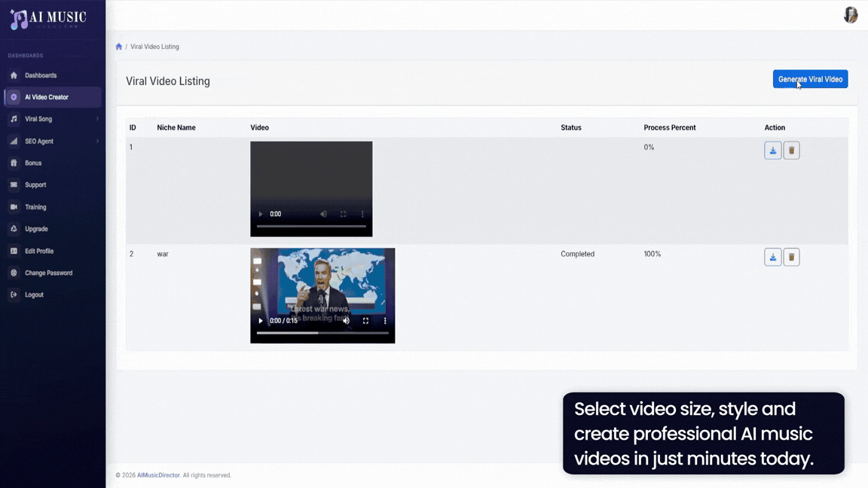868x488 pixels.
Task: Click the Edit Profile icon
Action: pos(14,251)
